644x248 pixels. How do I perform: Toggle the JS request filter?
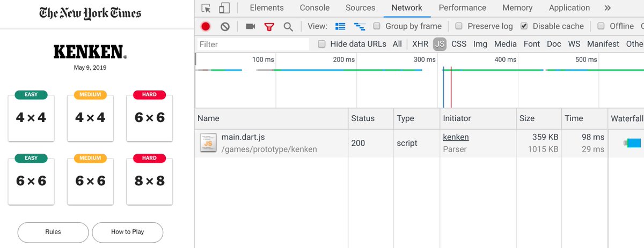click(x=440, y=44)
